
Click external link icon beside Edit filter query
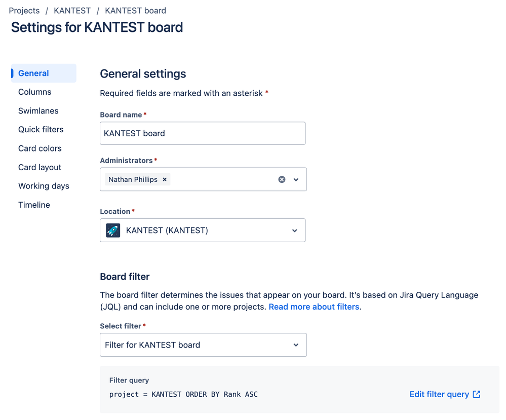(x=477, y=394)
